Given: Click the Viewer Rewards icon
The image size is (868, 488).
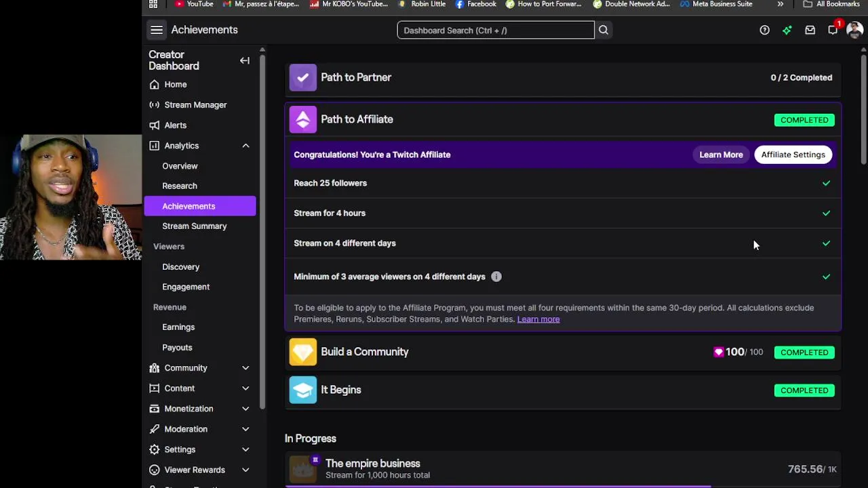Looking at the screenshot, I should 155,470.
